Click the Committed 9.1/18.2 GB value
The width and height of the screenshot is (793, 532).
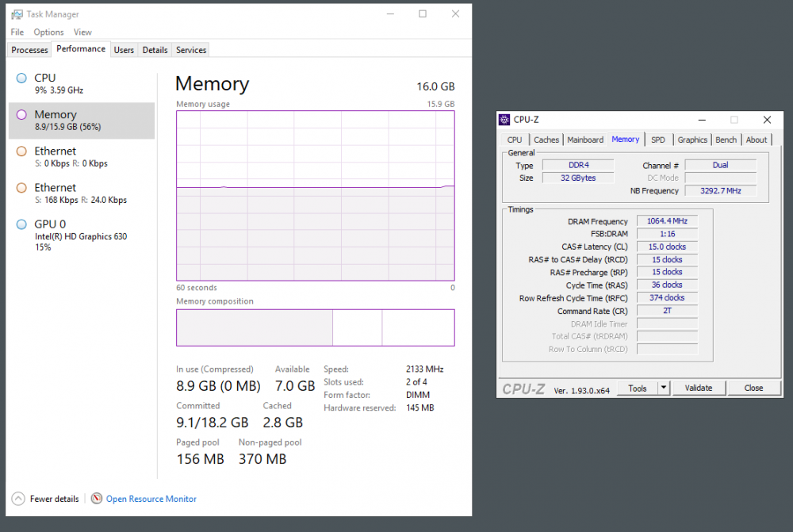click(x=213, y=423)
